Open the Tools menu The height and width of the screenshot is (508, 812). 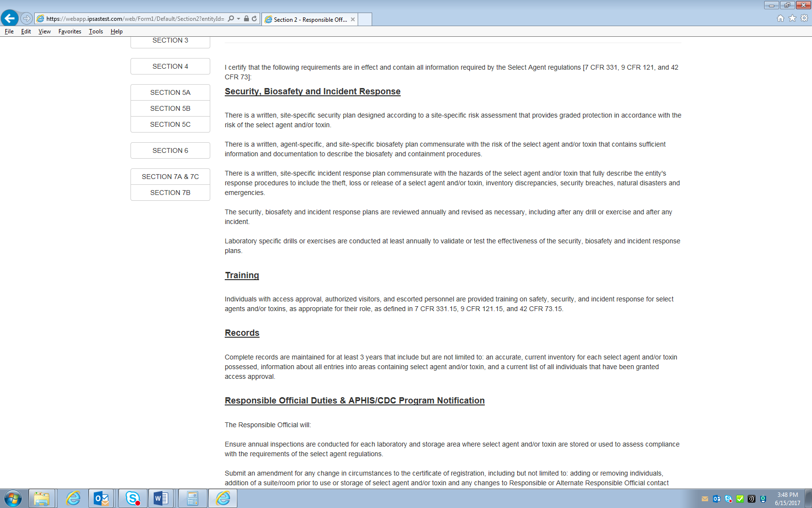(96, 31)
